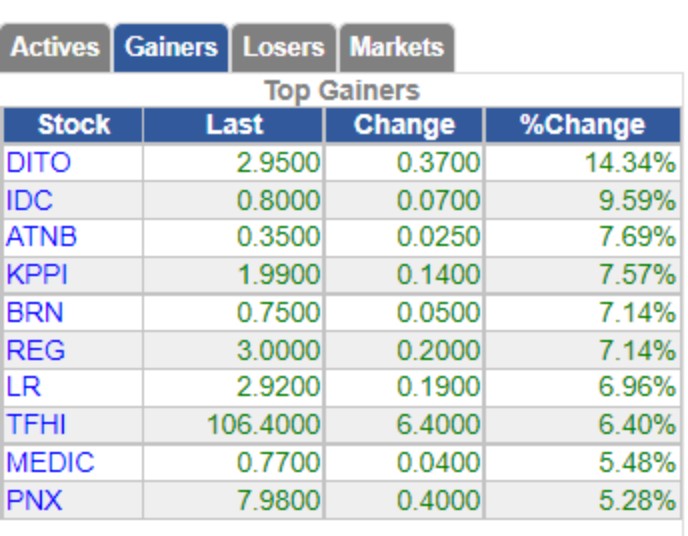Click DITO's 14.34% change value
Image resolution: width=688 pixels, height=536 pixels.
(631, 163)
